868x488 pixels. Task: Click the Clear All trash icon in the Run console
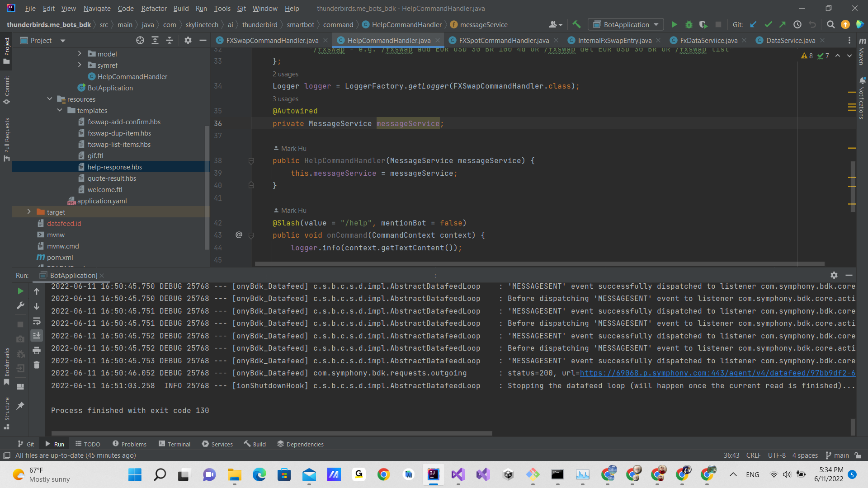(x=37, y=365)
